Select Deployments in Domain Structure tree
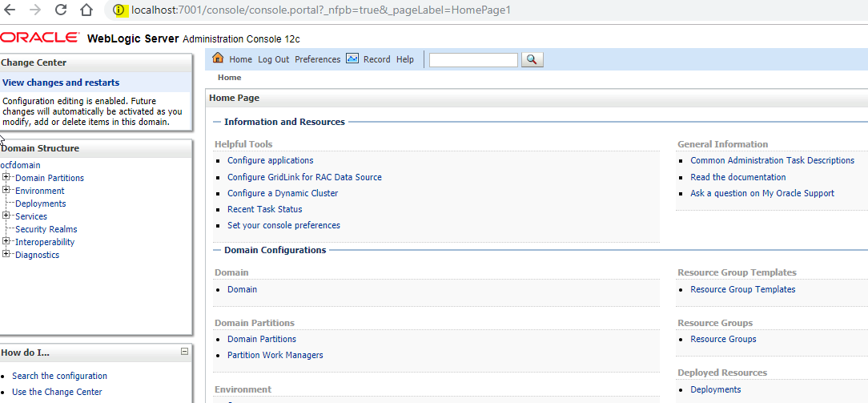 pos(40,204)
